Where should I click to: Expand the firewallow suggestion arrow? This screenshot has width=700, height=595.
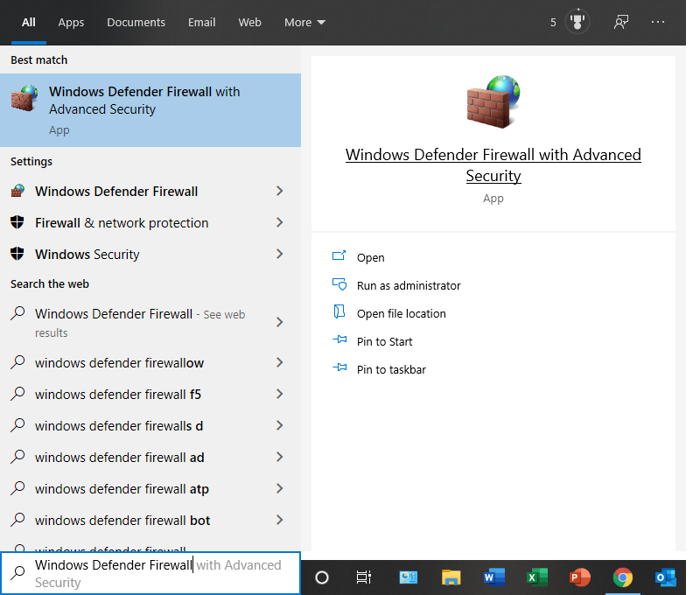280,362
